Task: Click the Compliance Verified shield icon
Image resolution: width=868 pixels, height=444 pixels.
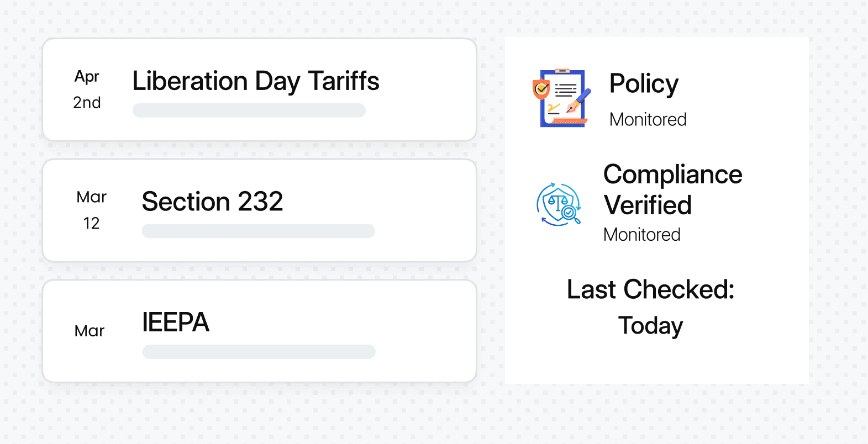Action: coord(559,205)
